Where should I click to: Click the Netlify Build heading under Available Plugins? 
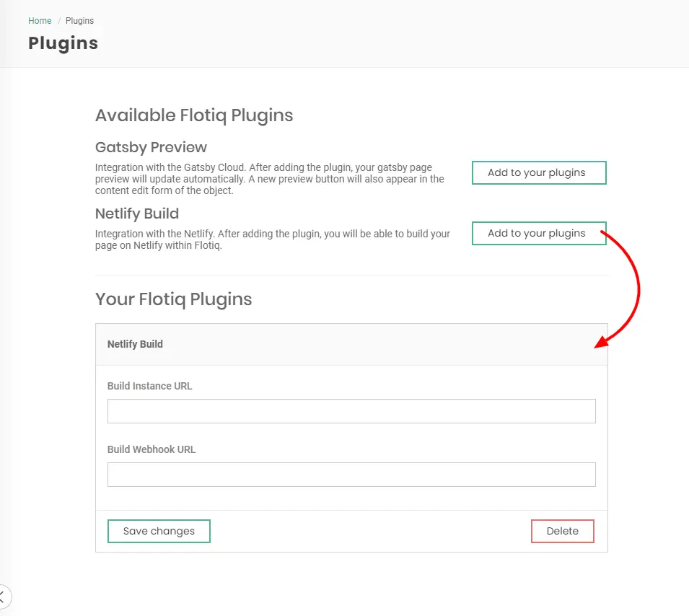[x=137, y=214]
